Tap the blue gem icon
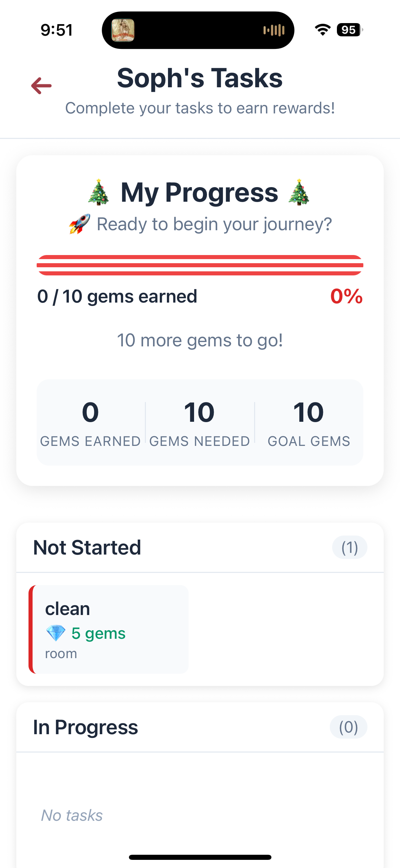 coord(56,633)
